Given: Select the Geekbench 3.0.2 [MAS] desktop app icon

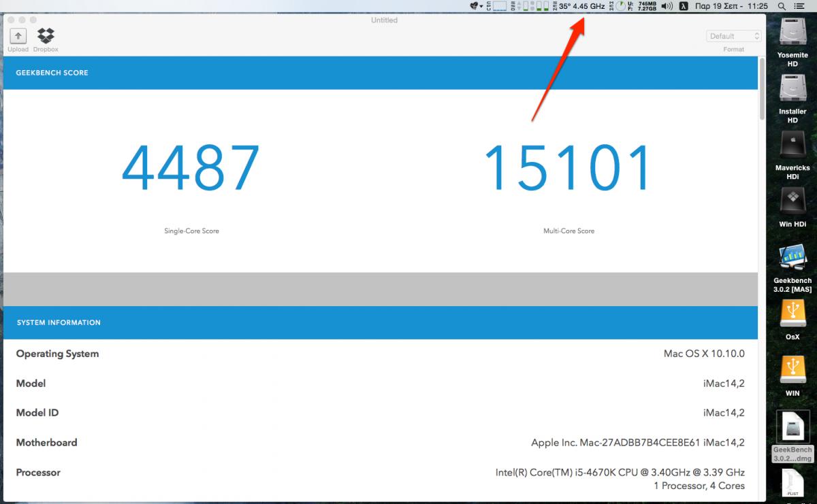Looking at the screenshot, I should pos(792,258).
